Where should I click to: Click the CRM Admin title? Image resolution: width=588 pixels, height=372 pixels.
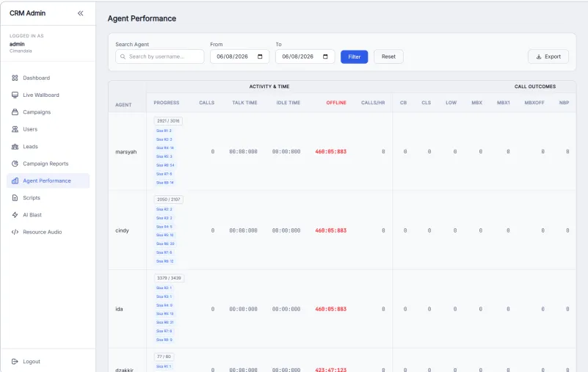point(27,13)
